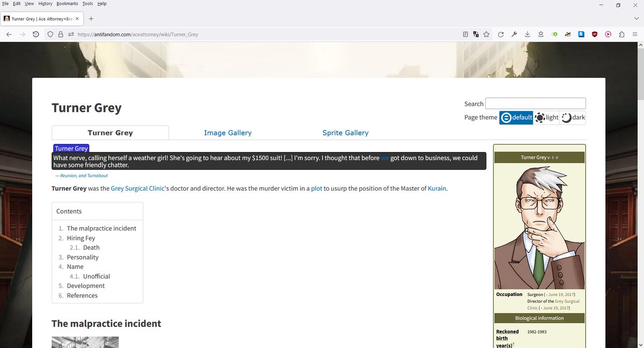Image resolution: width=644 pixels, height=348 pixels.
Task: Go back with the browser back arrow
Action: coord(9,34)
